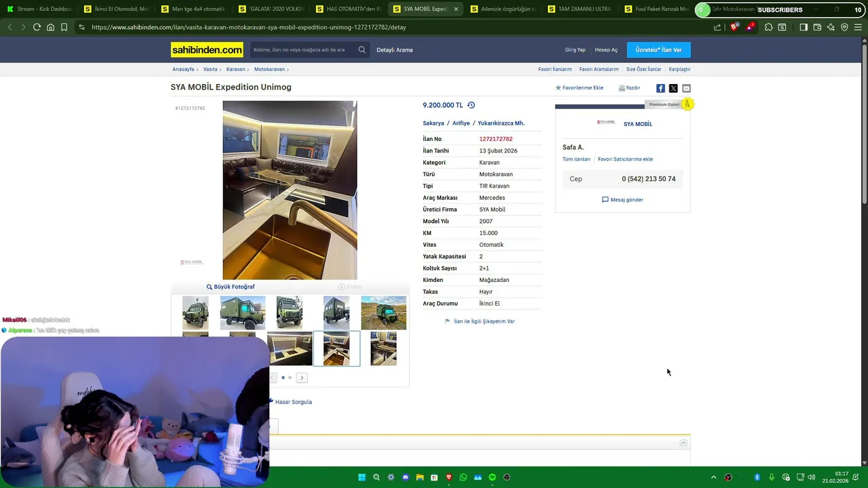Reload the page with refresh icon
The image size is (868, 488).
pyautogui.click(x=37, y=27)
